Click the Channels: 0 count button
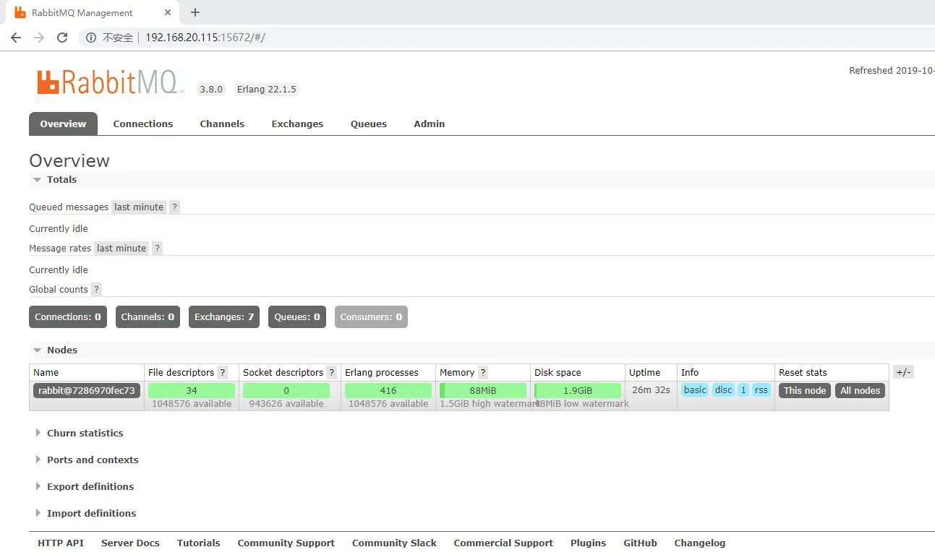Viewport: 935px width, 560px height. tap(148, 317)
